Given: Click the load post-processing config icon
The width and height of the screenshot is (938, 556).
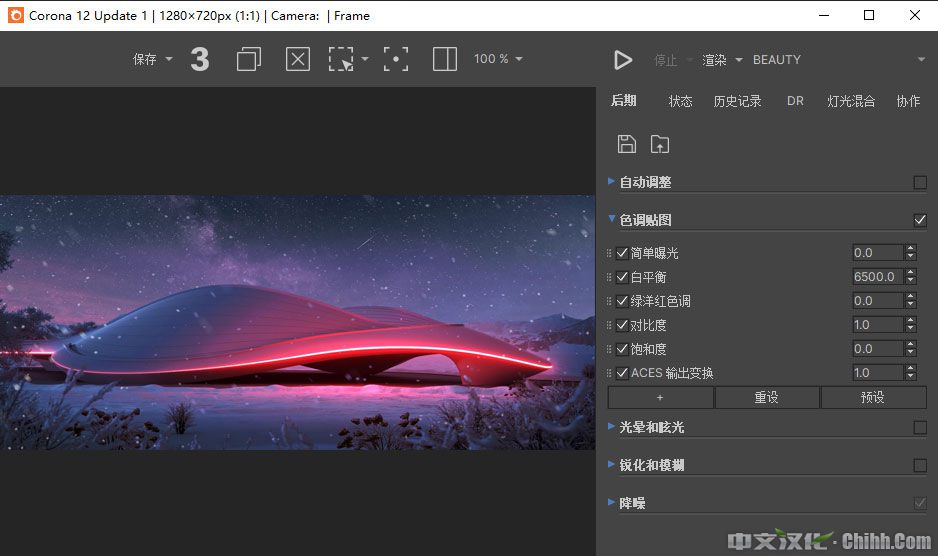Looking at the screenshot, I should (x=659, y=144).
